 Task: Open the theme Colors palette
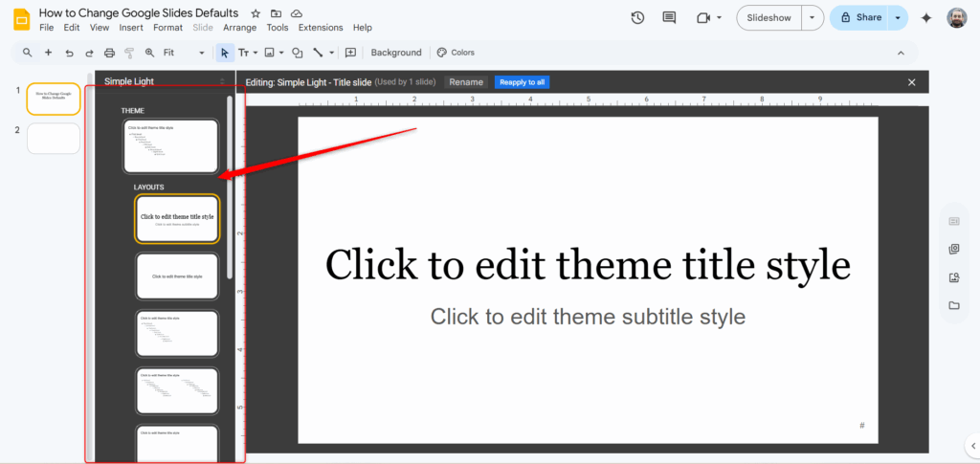click(x=456, y=53)
